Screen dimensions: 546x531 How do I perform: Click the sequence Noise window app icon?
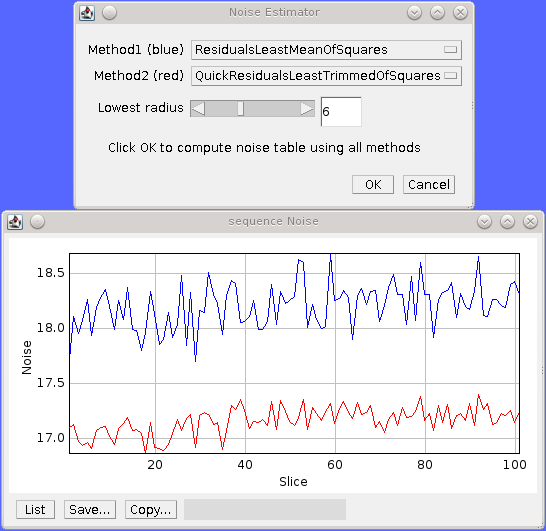pos(15,222)
